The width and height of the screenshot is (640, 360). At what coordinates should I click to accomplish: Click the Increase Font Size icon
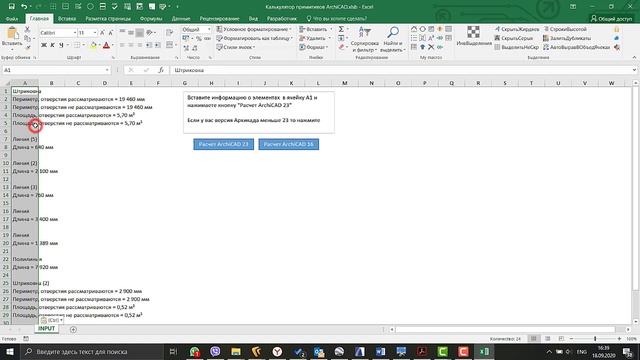(102, 33)
